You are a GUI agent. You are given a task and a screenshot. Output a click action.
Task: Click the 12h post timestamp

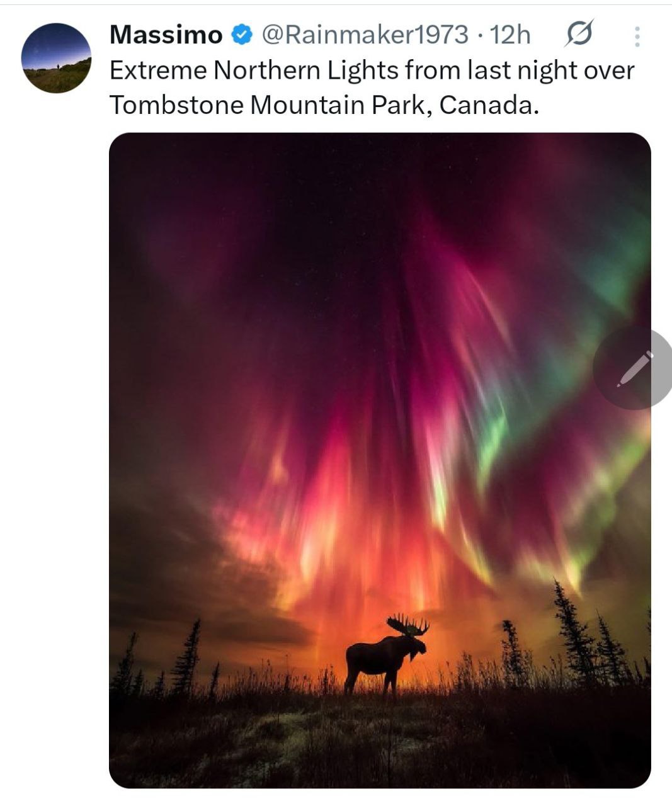[x=510, y=35]
